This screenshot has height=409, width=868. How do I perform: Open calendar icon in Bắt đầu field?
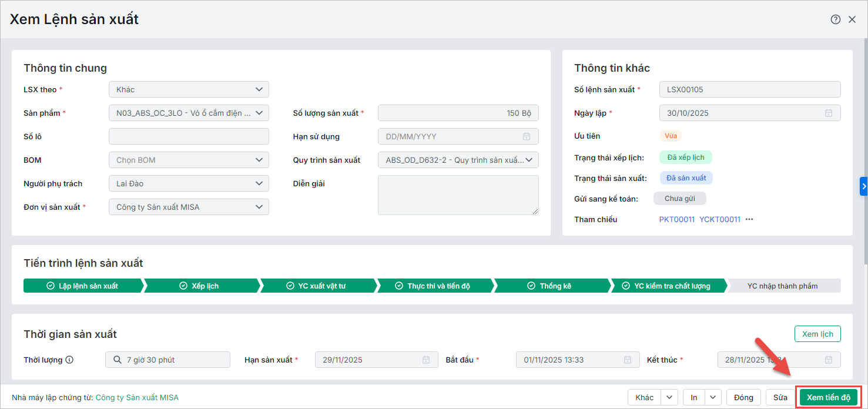(628, 360)
